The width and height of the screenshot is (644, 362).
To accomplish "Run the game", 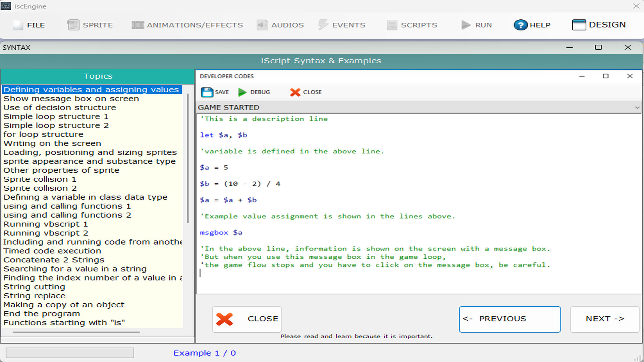I will click(x=477, y=25).
